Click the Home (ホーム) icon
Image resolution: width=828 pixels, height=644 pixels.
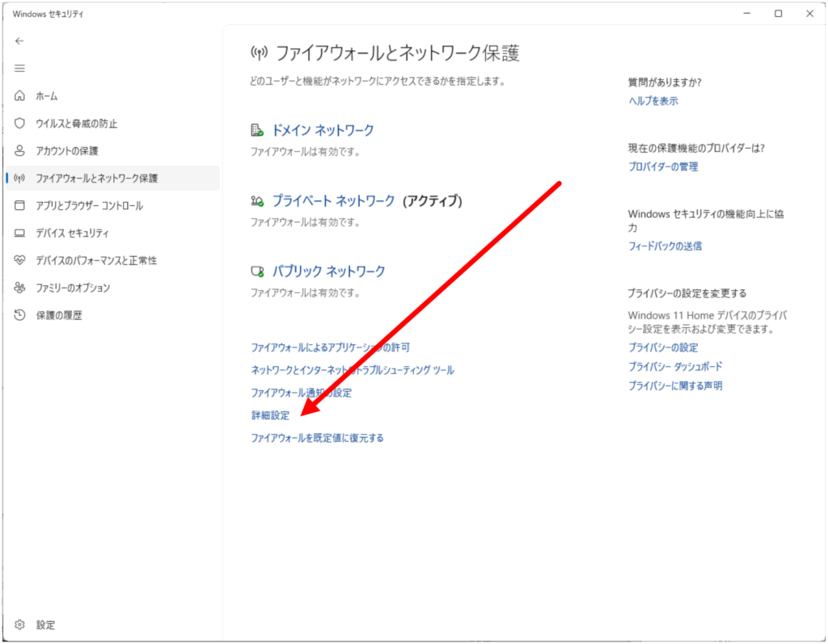pyautogui.click(x=20, y=96)
